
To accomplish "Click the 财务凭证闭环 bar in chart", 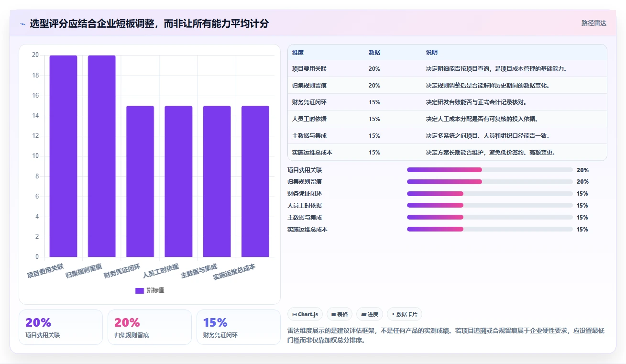I will (x=140, y=181).
